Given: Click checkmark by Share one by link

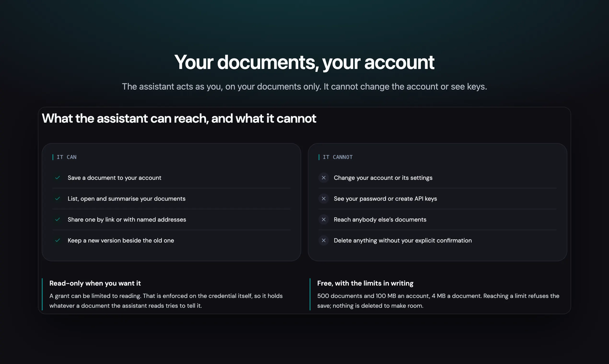Looking at the screenshot, I should pos(58,219).
